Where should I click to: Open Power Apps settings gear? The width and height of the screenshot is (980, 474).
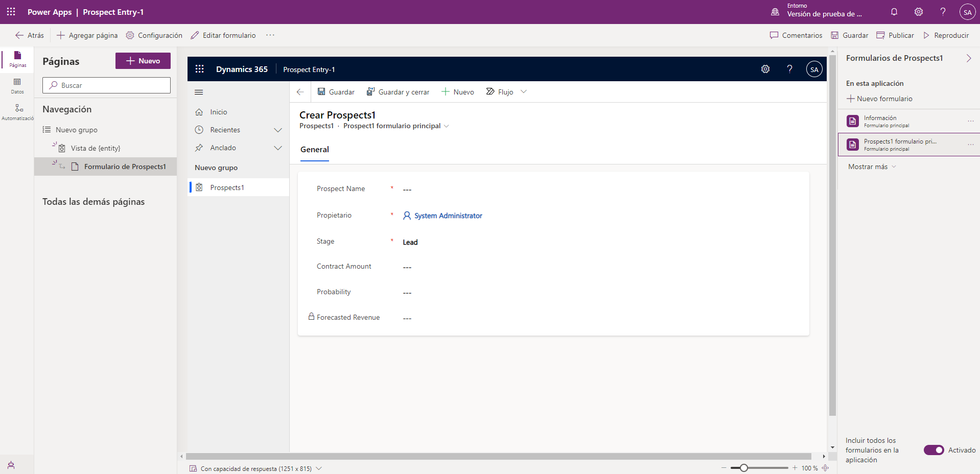(919, 12)
